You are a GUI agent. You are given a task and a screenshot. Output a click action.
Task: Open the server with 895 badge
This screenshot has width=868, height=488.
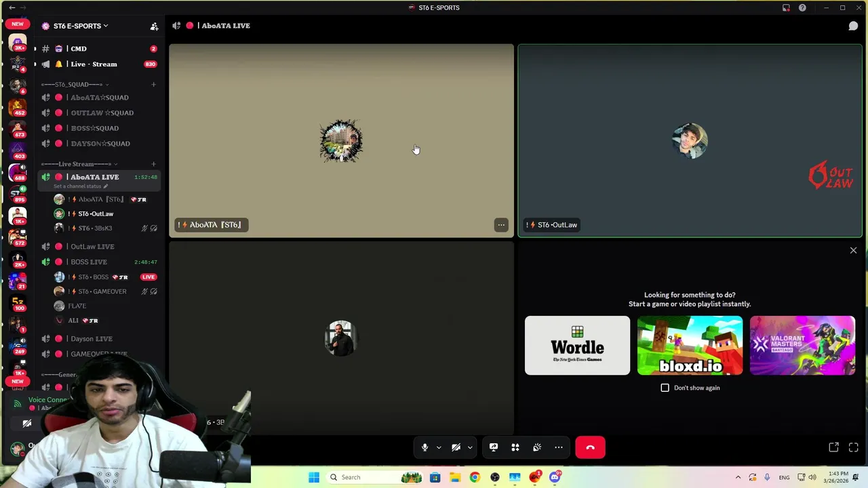(x=18, y=194)
